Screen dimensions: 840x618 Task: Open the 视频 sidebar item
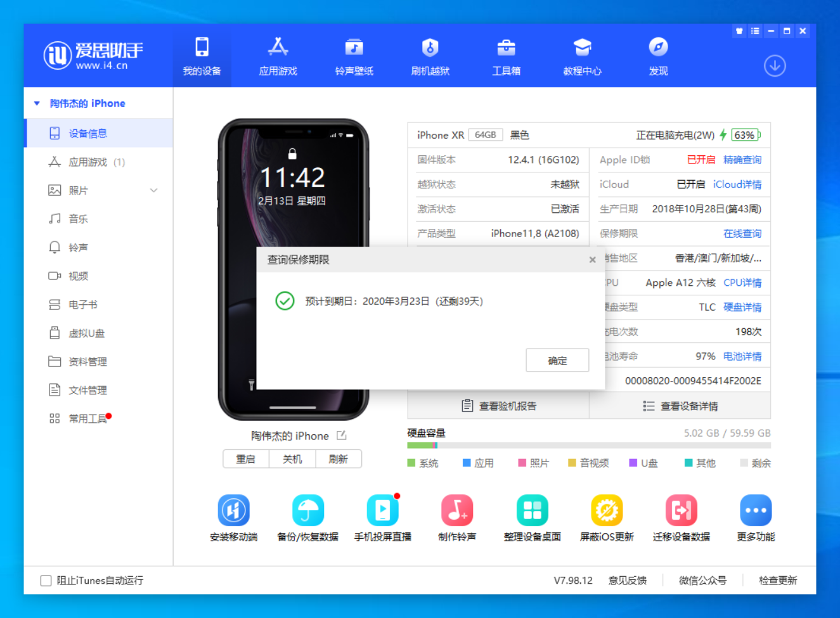point(98,276)
